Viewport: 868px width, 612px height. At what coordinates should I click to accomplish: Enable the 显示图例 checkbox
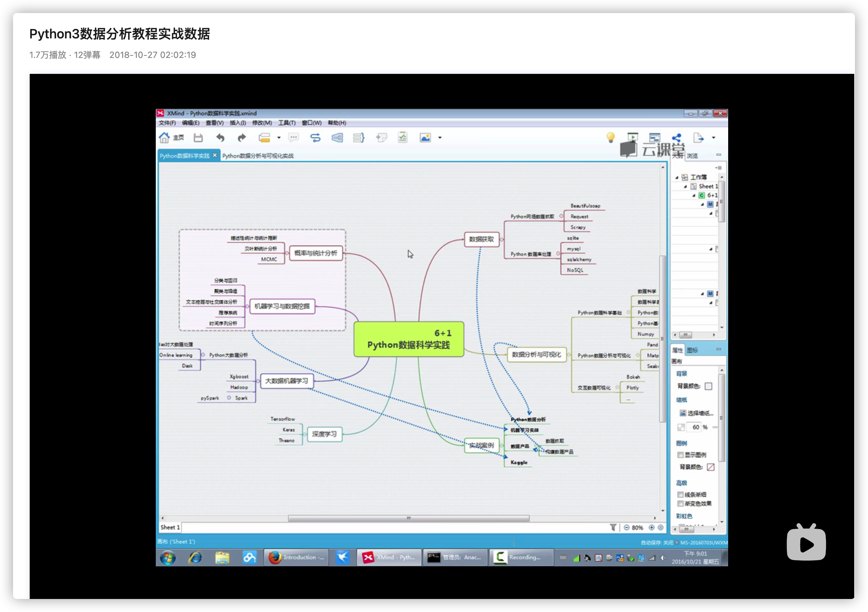[680, 455]
